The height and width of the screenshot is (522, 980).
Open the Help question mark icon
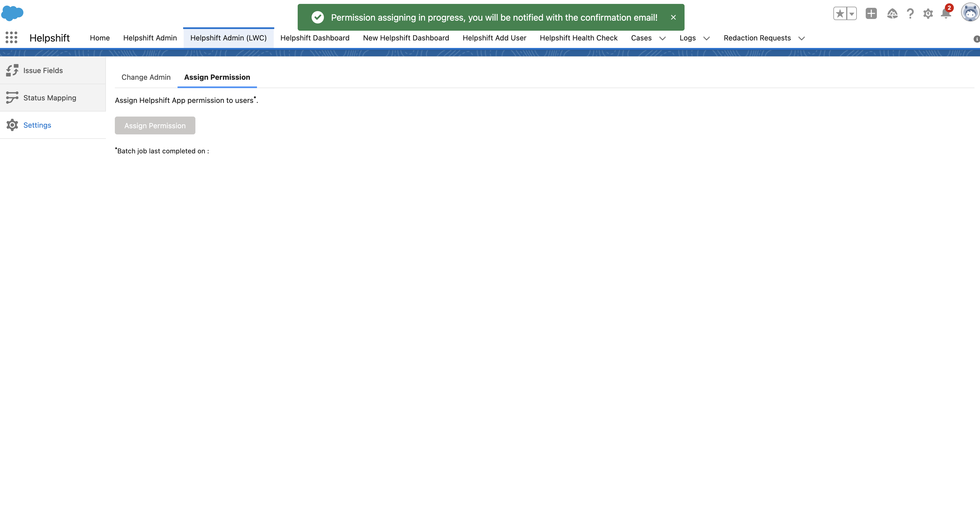(x=910, y=14)
